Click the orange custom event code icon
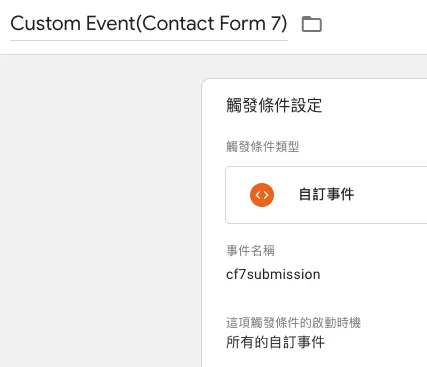Image resolution: width=427 pixels, height=367 pixels. click(x=262, y=195)
